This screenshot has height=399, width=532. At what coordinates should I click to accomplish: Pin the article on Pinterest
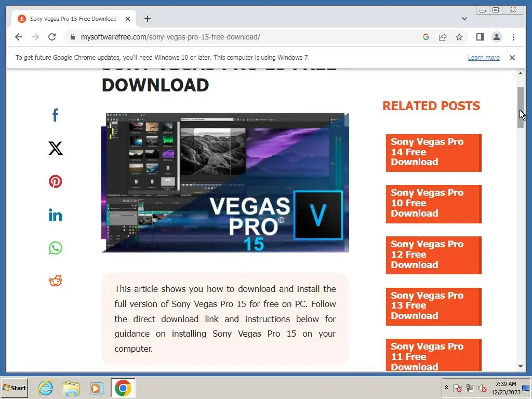[x=55, y=181]
